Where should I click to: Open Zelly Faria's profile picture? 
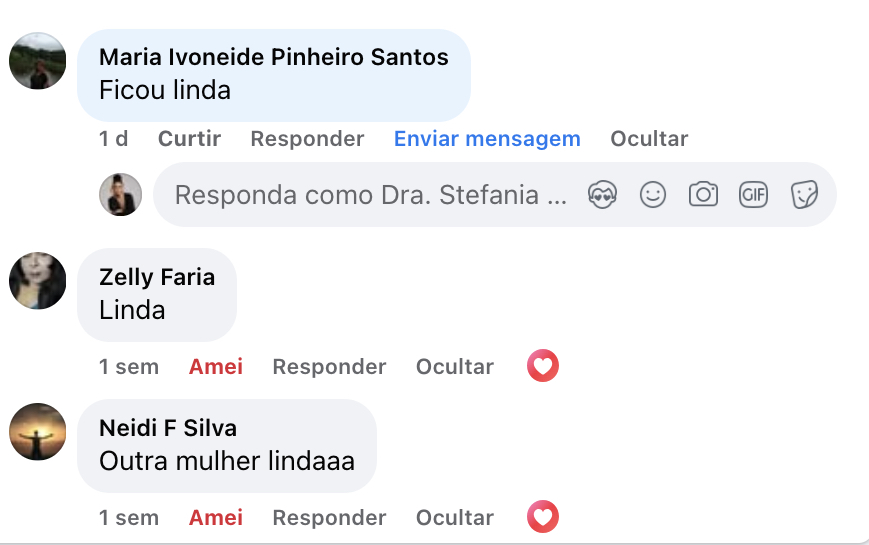[x=38, y=280]
